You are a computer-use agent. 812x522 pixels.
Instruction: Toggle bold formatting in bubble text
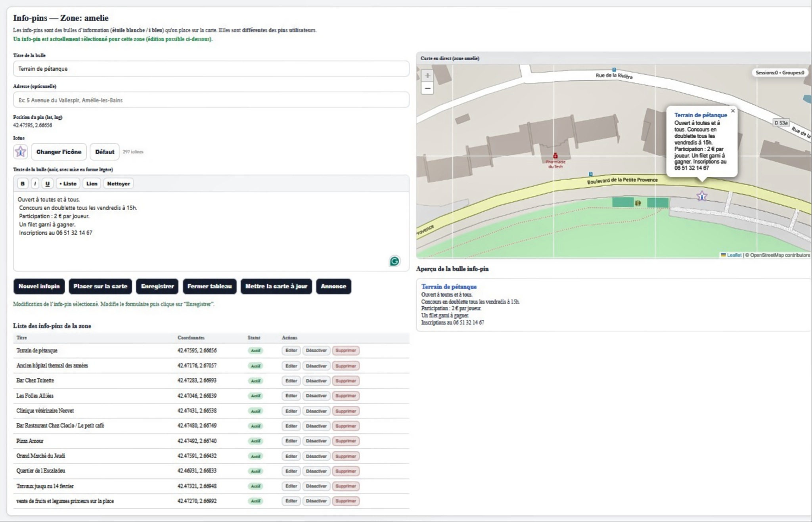click(x=23, y=184)
